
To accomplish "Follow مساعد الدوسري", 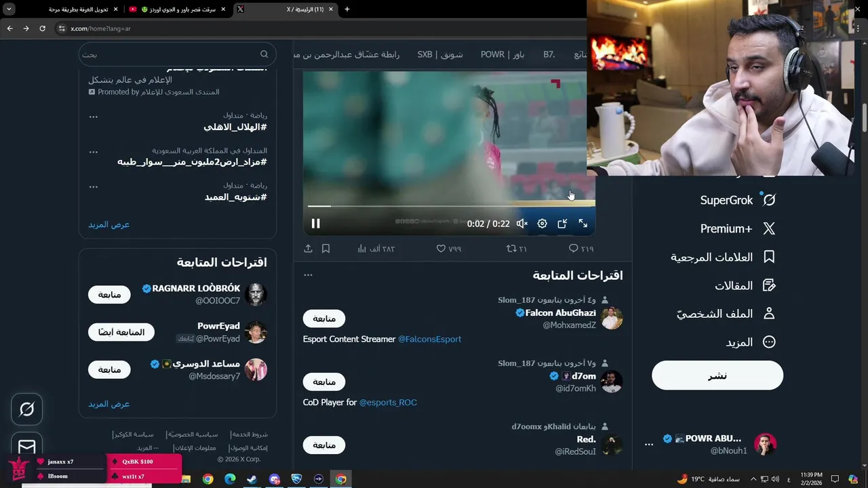I will coord(109,369).
